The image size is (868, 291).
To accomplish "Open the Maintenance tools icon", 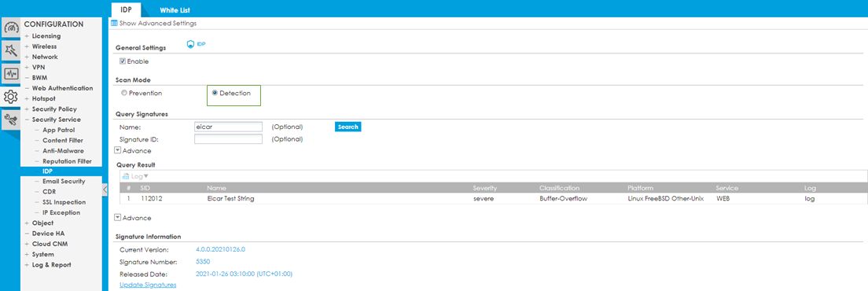I will (x=12, y=120).
